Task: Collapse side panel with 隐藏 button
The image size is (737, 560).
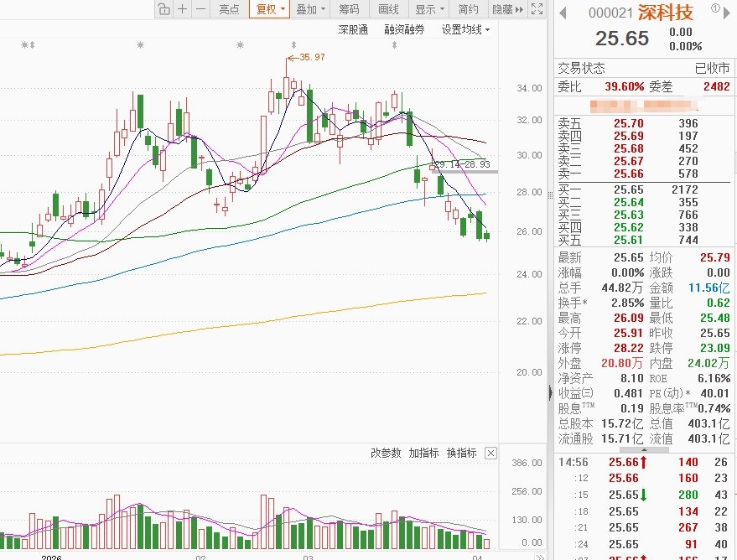Action: (507, 9)
